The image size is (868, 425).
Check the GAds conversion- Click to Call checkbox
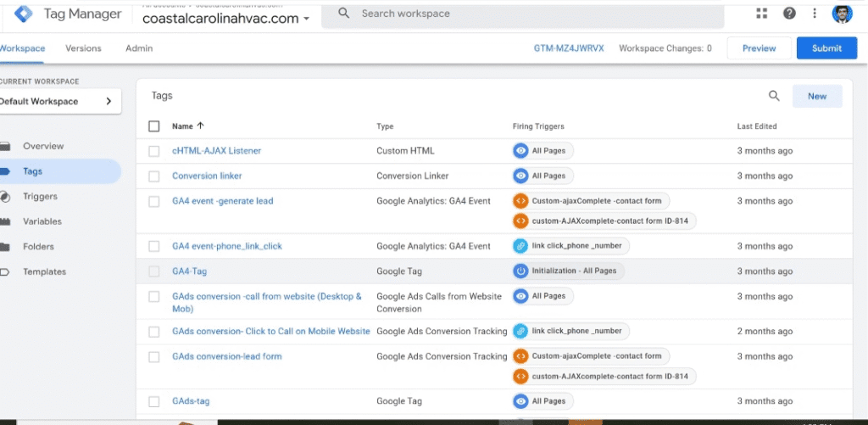point(154,332)
